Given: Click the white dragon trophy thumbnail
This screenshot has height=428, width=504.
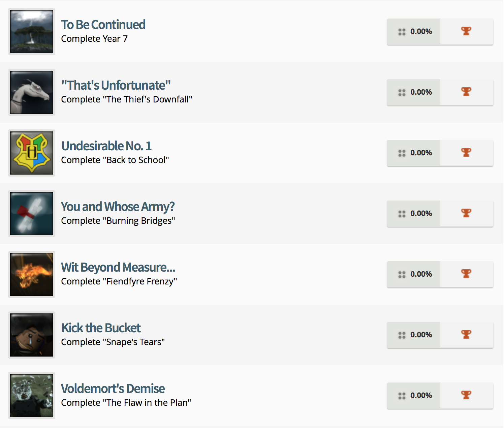Looking at the screenshot, I should tap(32, 92).
